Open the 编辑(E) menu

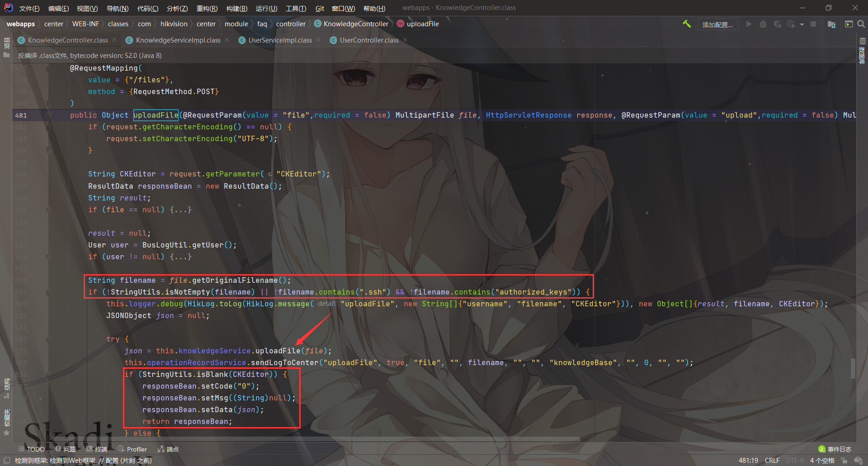58,9
